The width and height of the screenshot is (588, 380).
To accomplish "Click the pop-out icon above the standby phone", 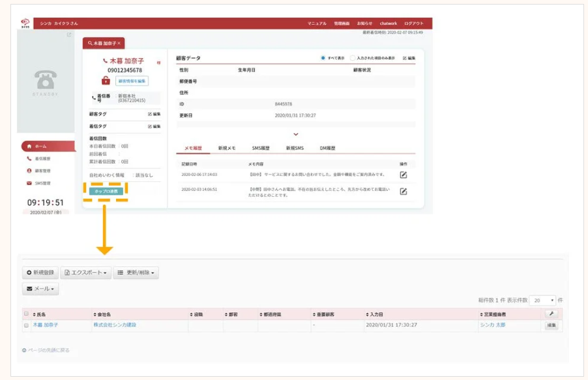I will [69, 35].
